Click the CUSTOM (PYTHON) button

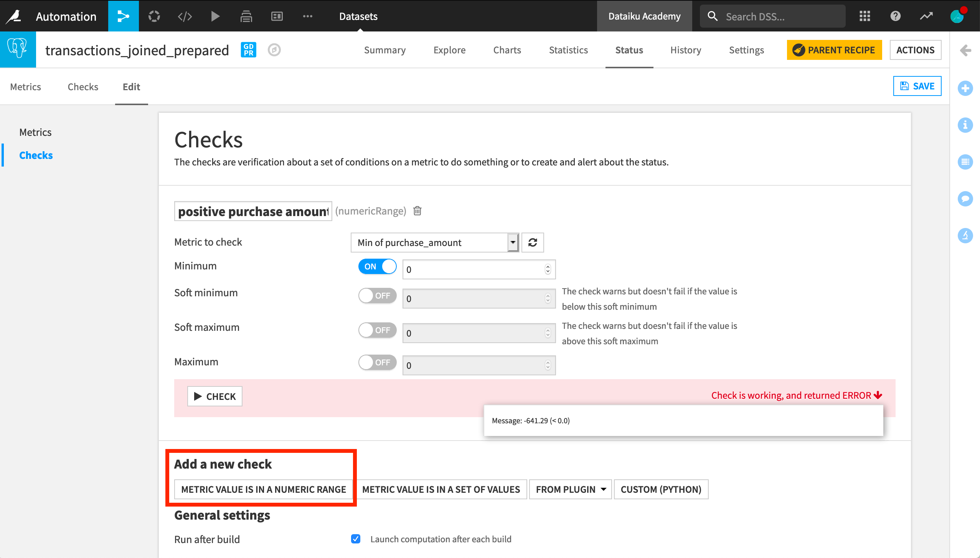661,489
